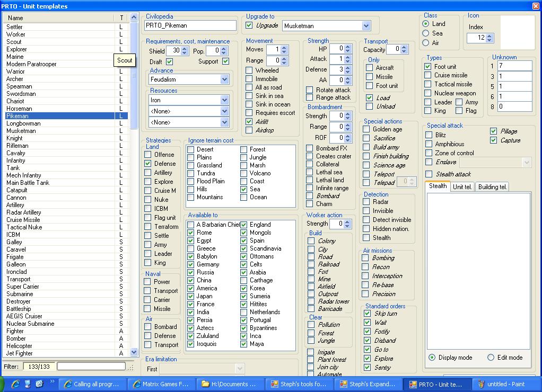The height and width of the screenshot is (392, 542).
Task: Open the Building tel. tab
Action: point(493,187)
